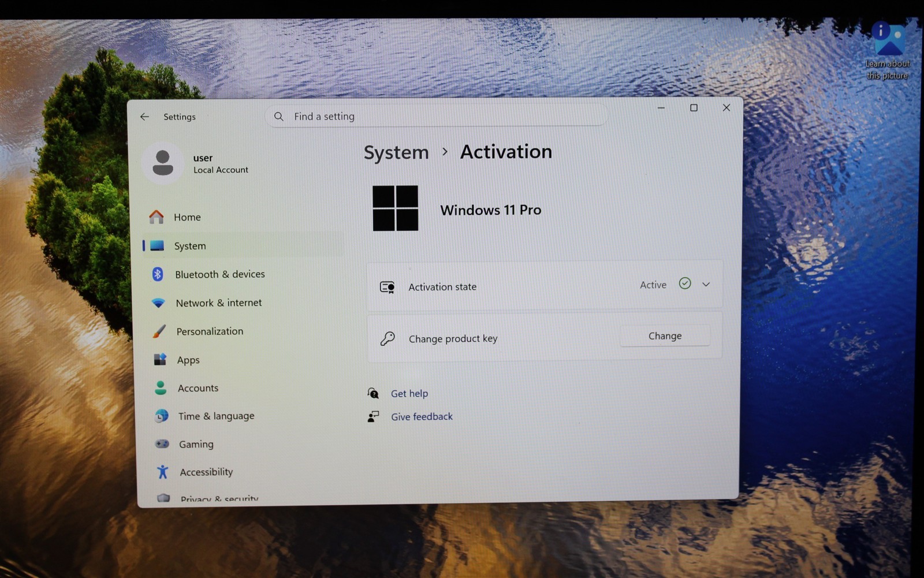The image size is (924, 578).
Task: Click the back arrow in Settings
Action: coord(144,117)
